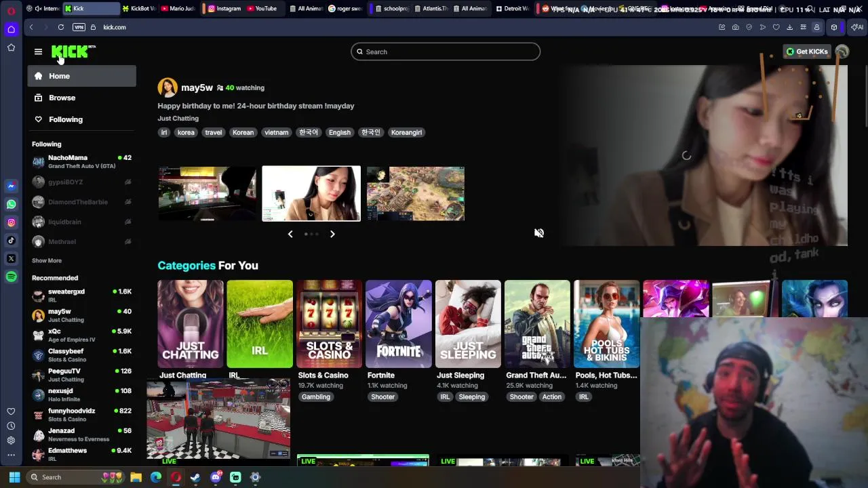This screenshot has height=488, width=868.
Task: Open xQc in Recommended list
Action: [81, 335]
